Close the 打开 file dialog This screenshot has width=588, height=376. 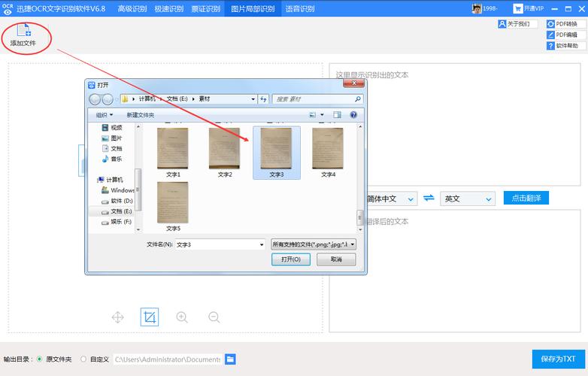pos(353,83)
